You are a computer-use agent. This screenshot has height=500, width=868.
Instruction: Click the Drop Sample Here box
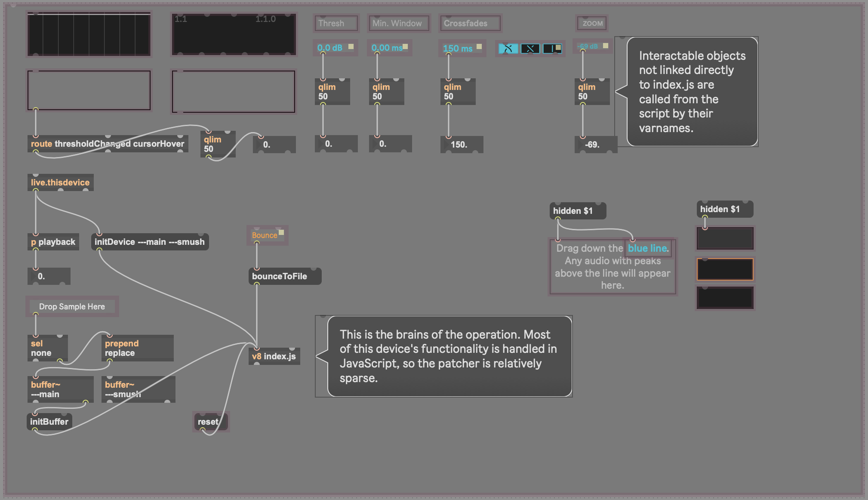(x=72, y=306)
